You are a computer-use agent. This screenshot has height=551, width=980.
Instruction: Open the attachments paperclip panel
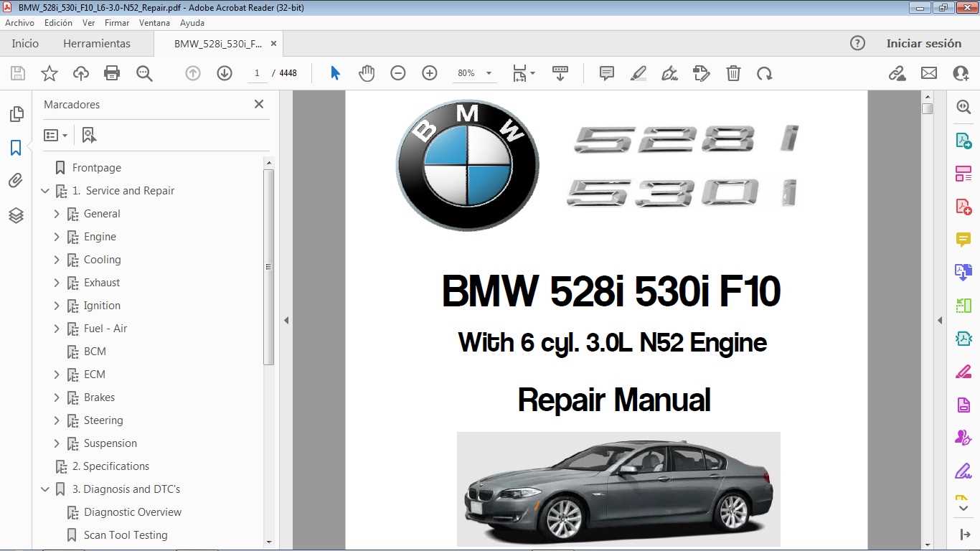[16, 181]
